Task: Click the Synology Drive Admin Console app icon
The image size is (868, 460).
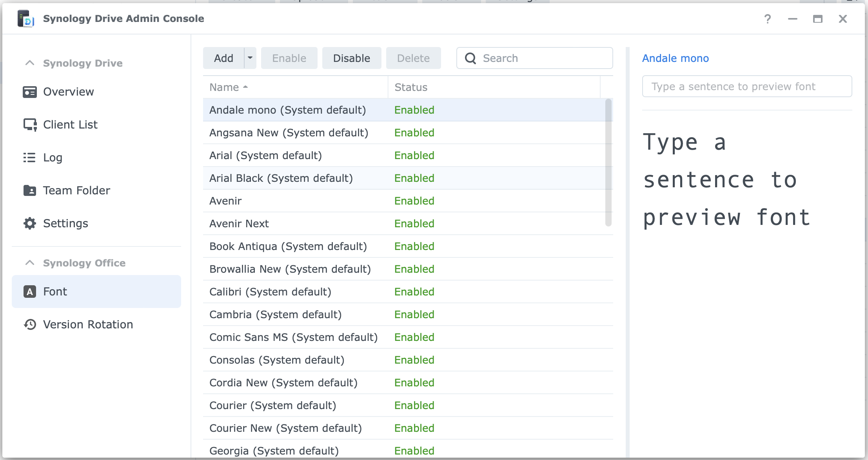Action: pos(25,18)
